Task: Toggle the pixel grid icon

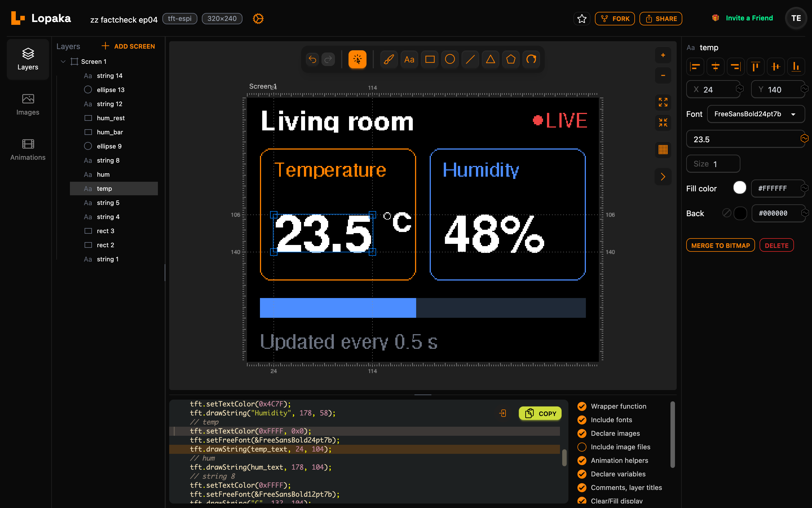Action: click(663, 150)
